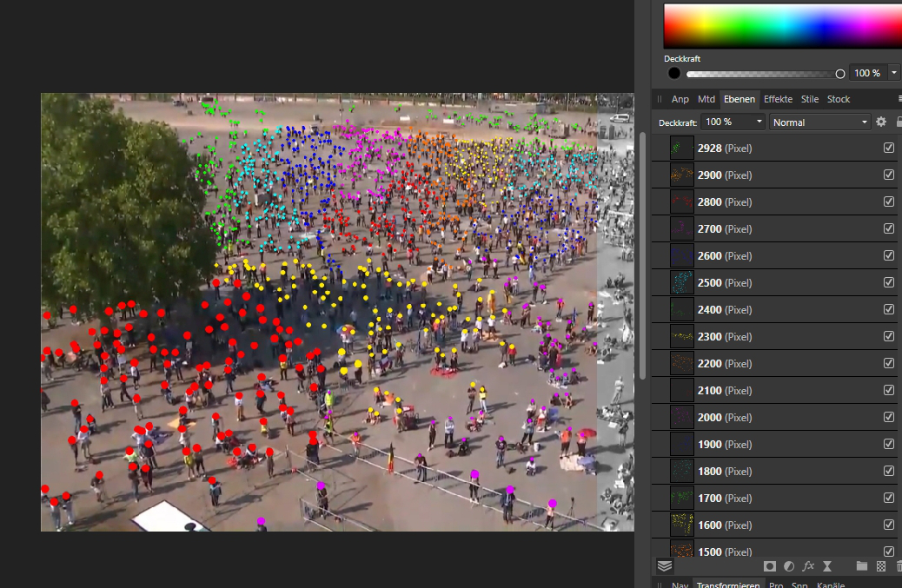Expand the layer Deckkraft 100 % dropdown

tap(759, 122)
